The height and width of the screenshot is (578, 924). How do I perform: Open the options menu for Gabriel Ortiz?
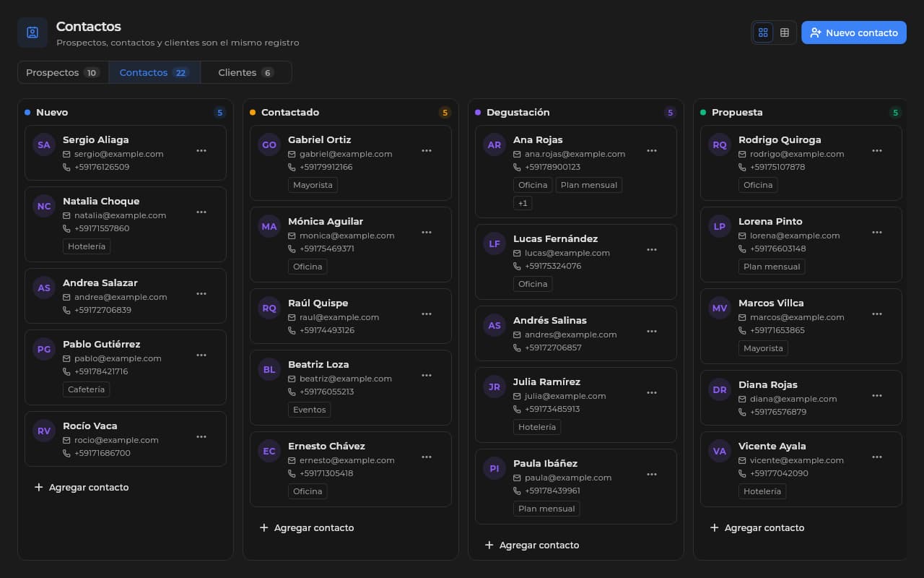[427, 150]
